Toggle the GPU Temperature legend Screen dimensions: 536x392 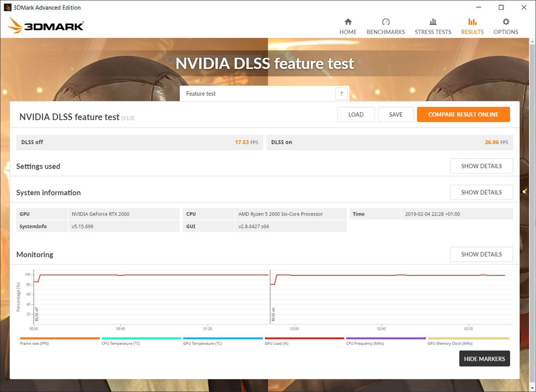click(x=223, y=341)
